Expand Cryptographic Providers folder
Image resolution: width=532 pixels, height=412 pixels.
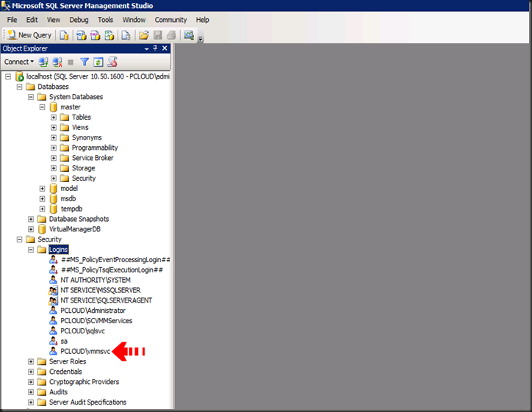pos(31,382)
